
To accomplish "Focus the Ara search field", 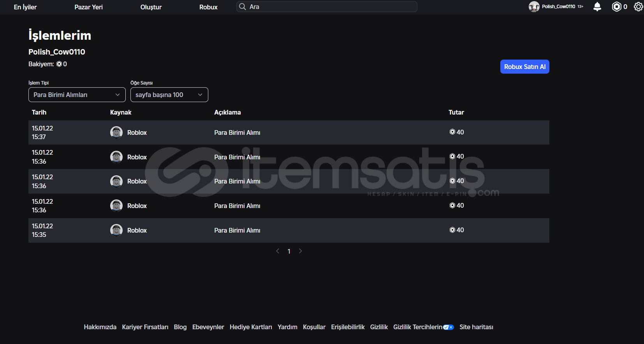I will (327, 7).
